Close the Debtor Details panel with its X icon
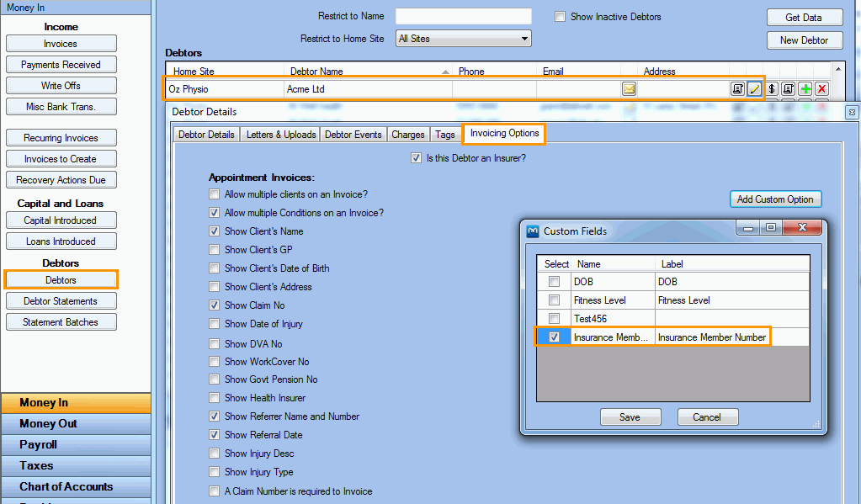Image resolution: width=861 pixels, height=504 pixels. 851,112
